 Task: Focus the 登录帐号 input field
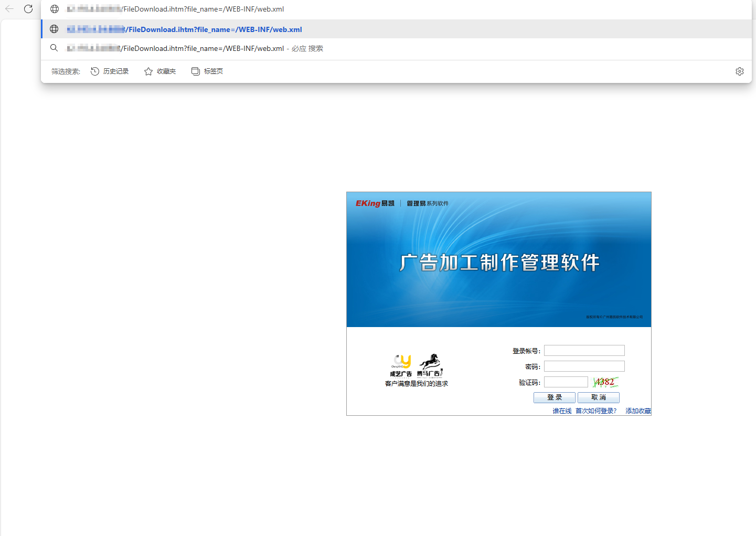(584, 351)
